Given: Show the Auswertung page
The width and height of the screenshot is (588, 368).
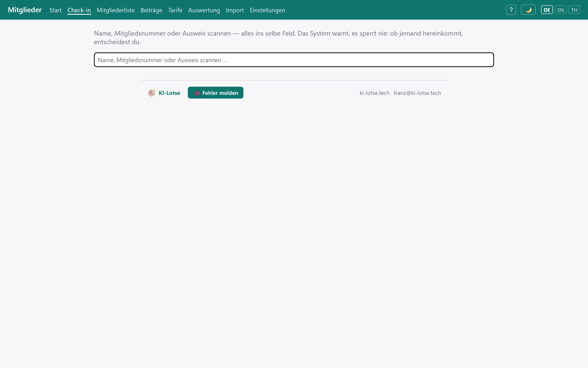Looking at the screenshot, I should pyautogui.click(x=204, y=10).
